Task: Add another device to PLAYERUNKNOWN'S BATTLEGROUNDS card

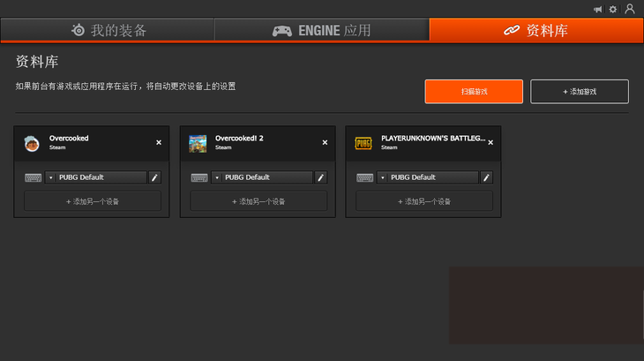Action: [x=424, y=201]
